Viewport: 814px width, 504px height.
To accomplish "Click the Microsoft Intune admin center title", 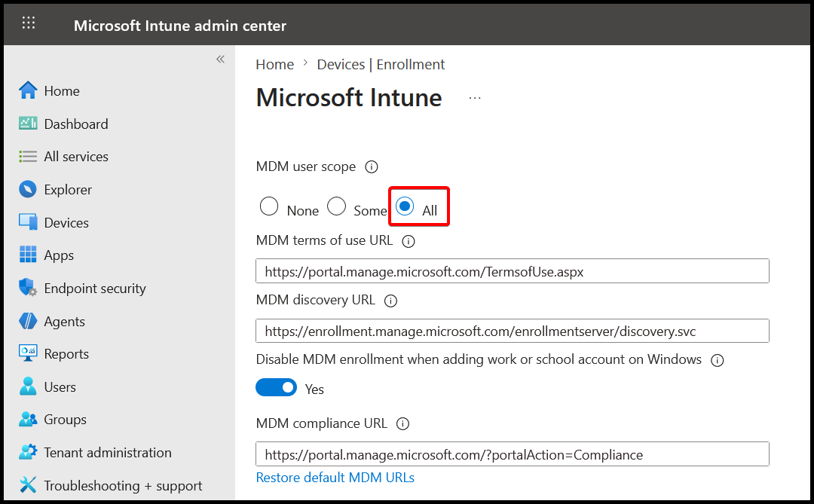I will click(180, 26).
